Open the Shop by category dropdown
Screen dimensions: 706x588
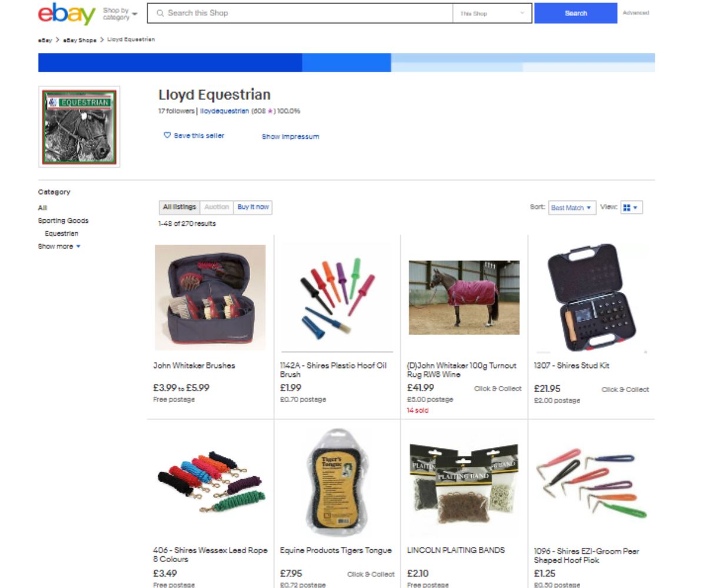point(120,14)
